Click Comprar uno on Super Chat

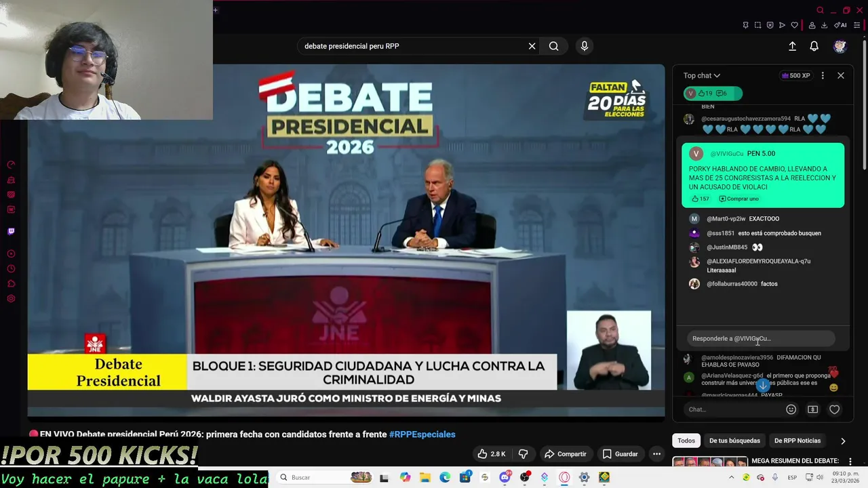pos(739,199)
